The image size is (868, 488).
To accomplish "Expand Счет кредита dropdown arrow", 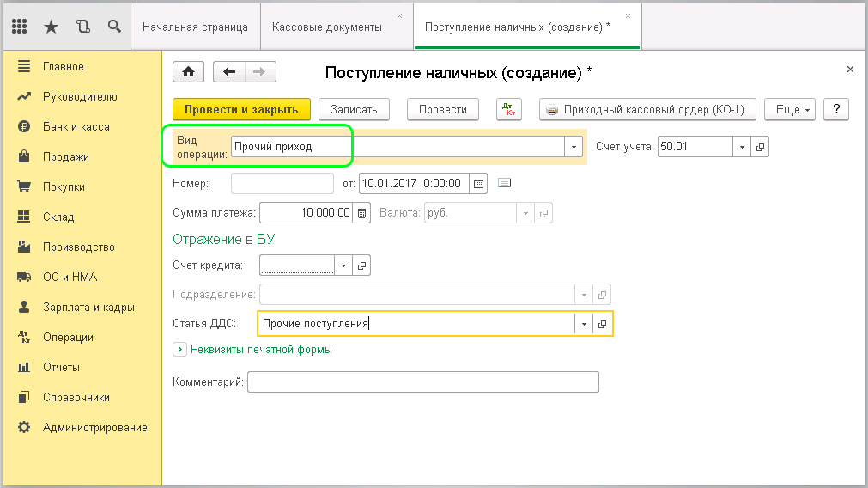I will (343, 265).
